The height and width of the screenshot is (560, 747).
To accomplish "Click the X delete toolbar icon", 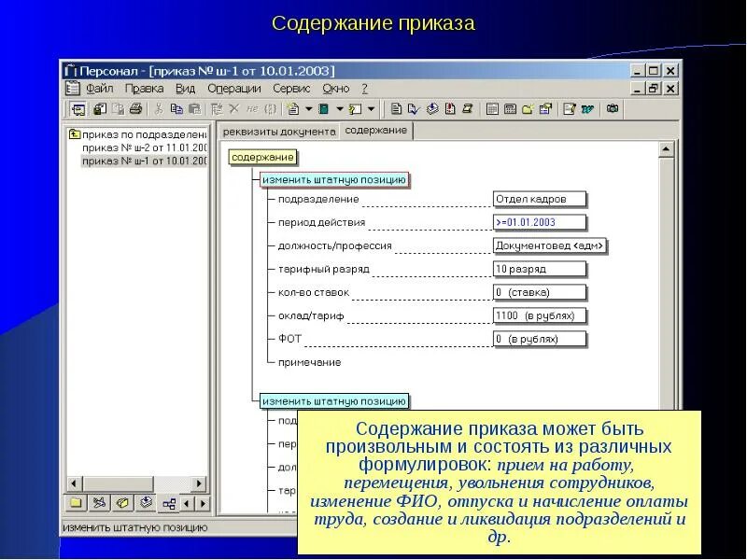I will pyautogui.click(x=234, y=109).
